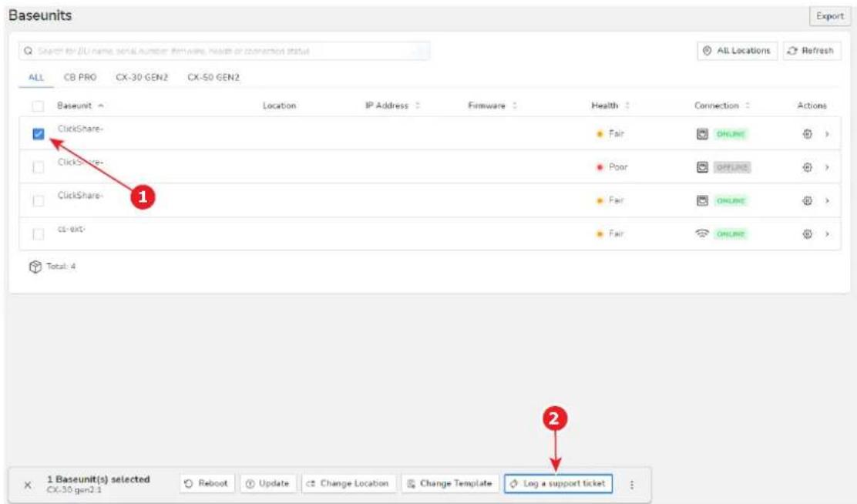Click the search magnifier icon
This screenshot has height=504, width=857.
[28, 51]
